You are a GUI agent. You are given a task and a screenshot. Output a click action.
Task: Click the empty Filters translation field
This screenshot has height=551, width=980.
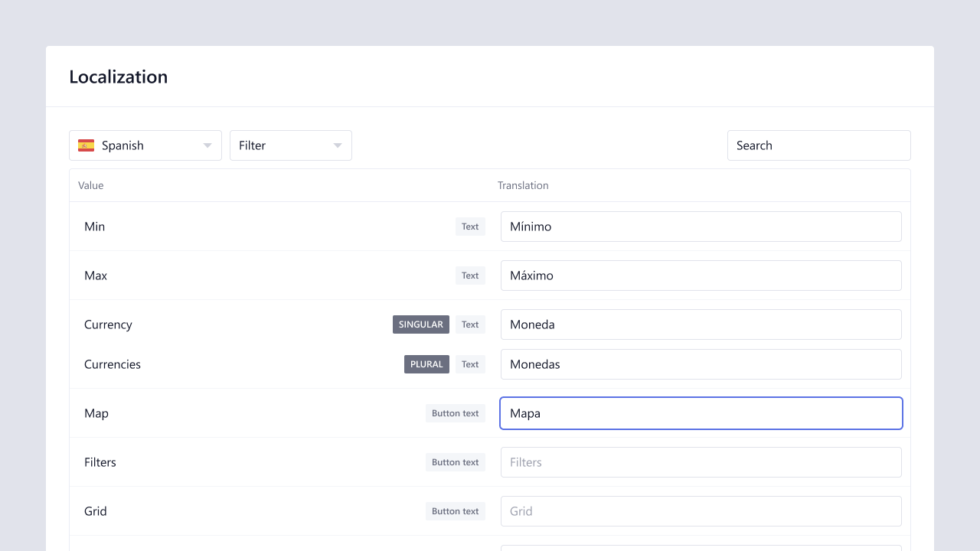pos(701,462)
